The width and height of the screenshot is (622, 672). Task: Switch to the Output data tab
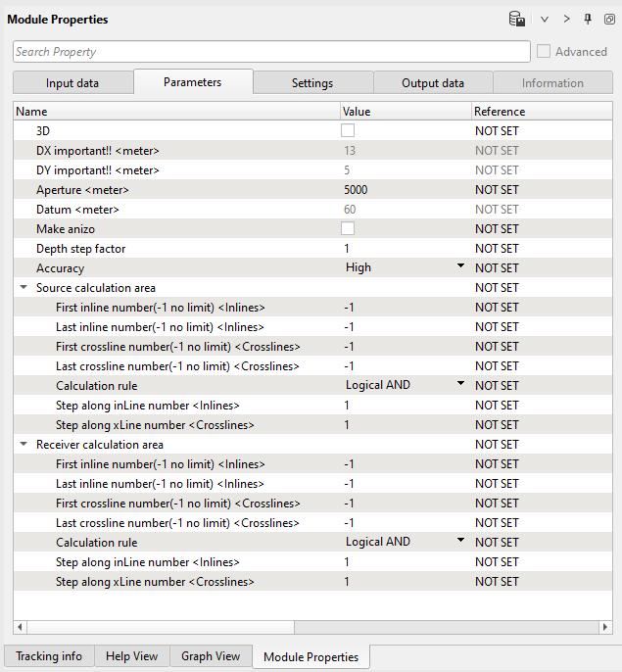[432, 83]
